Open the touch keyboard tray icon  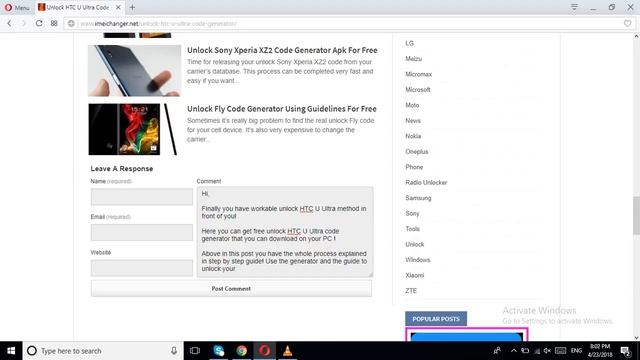[560, 351]
